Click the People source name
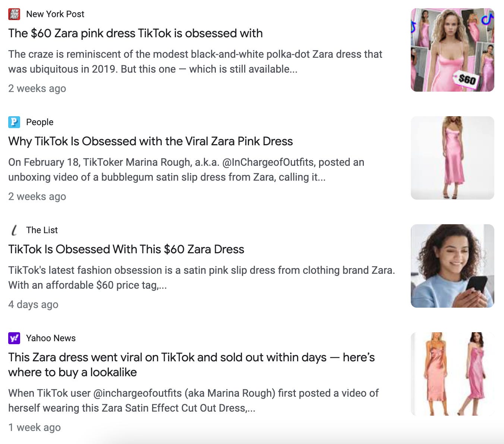 [40, 122]
